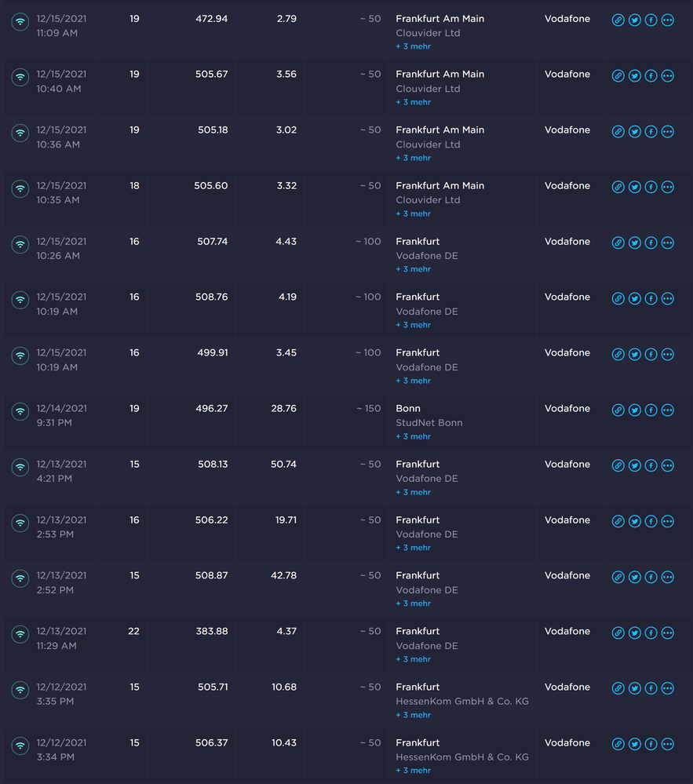693x784 pixels.
Task: Click the 19.71 upload value
Action: click(x=286, y=520)
